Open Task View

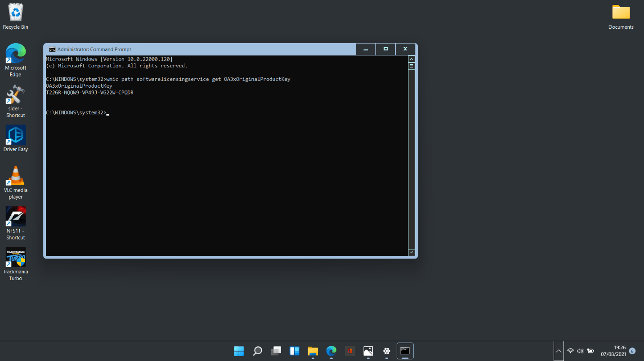276,351
